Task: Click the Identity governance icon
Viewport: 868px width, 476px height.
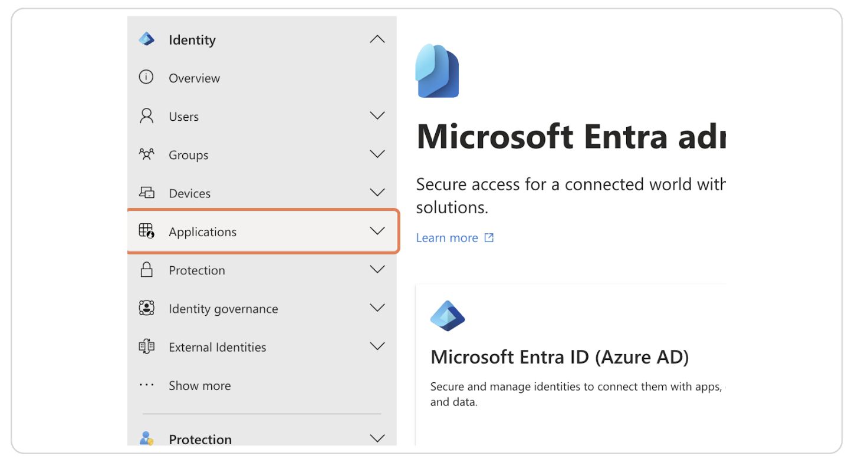Action: click(146, 308)
